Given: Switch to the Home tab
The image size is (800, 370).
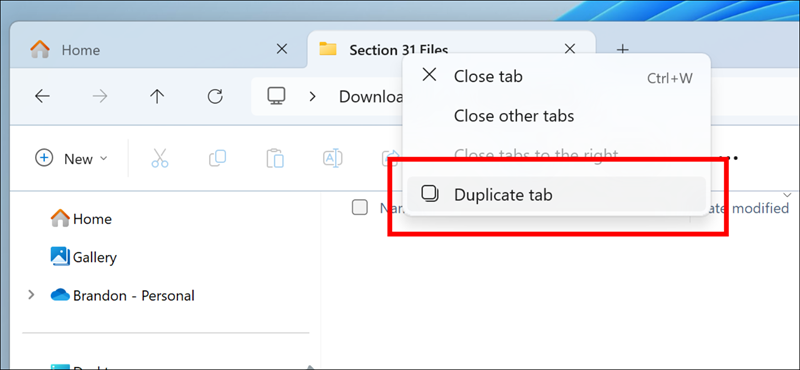Looking at the screenshot, I should click(x=158, y=50).
